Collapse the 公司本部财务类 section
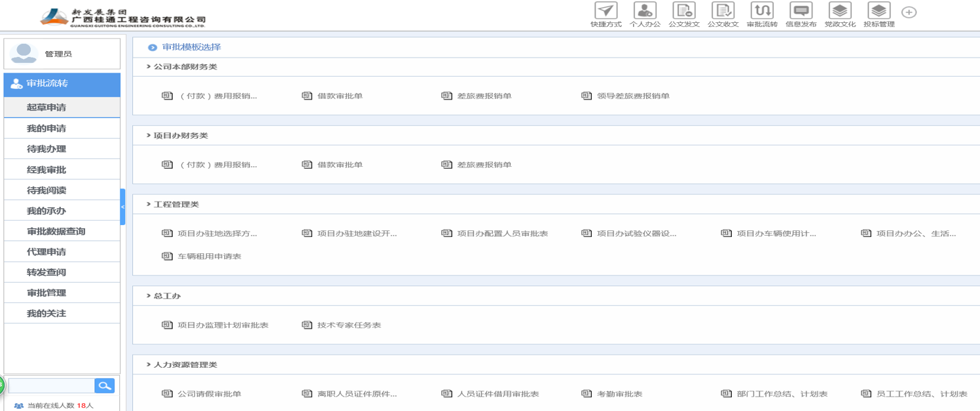980x411 pixels. [x=181, y=67]
